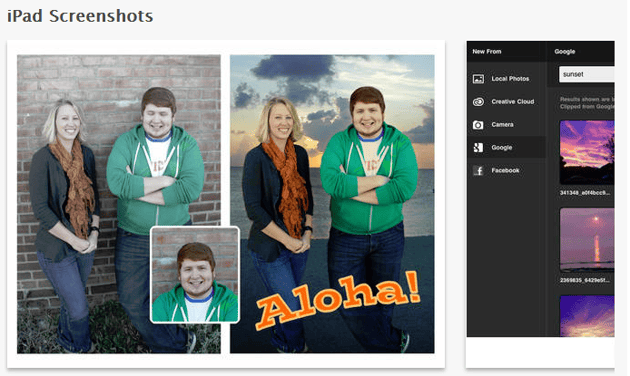
Task: Click the New From panel header
Action: [487, 51]
